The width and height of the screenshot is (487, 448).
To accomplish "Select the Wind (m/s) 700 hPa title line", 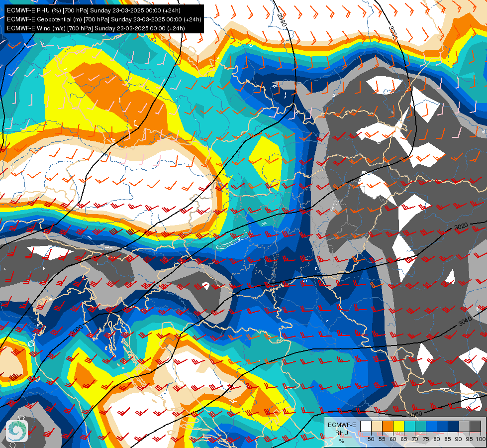I will 96,28.
